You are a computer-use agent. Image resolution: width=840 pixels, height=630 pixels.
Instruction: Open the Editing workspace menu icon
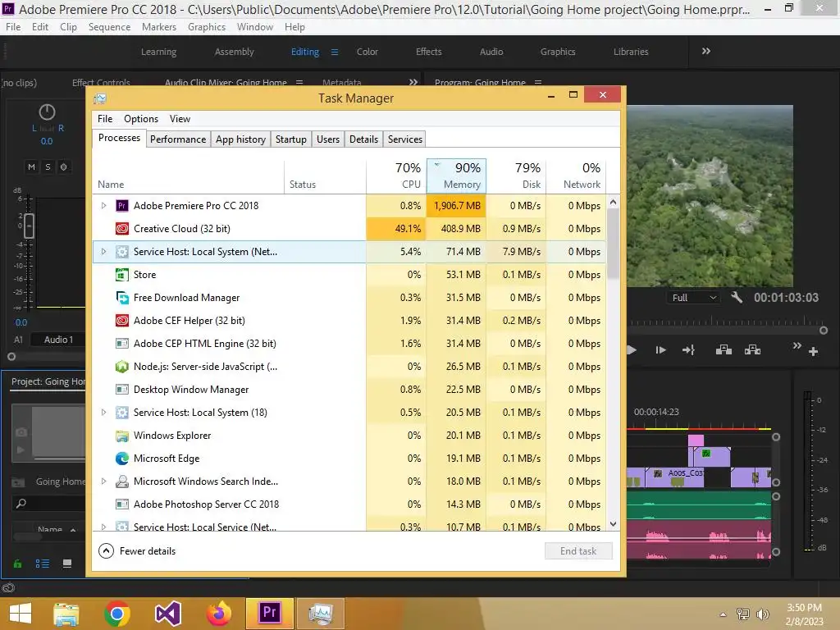click(335, 52)
